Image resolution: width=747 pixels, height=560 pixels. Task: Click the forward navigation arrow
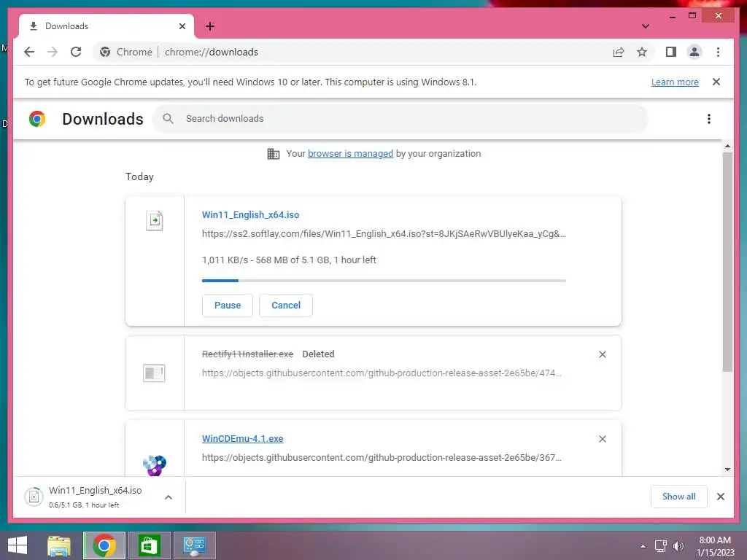tap(53, 52)
